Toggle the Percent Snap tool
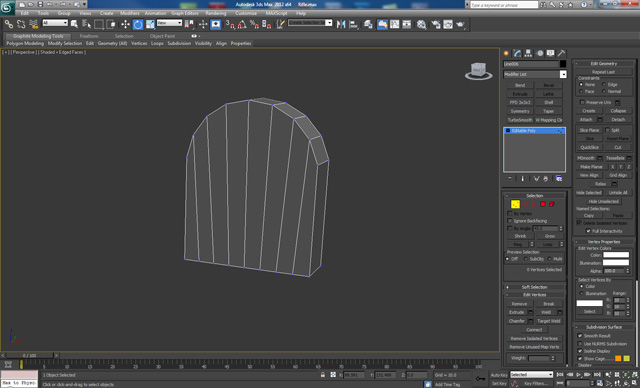Image resolution: width=640 pixels, height=388 pixels. [x=254, y=24]
